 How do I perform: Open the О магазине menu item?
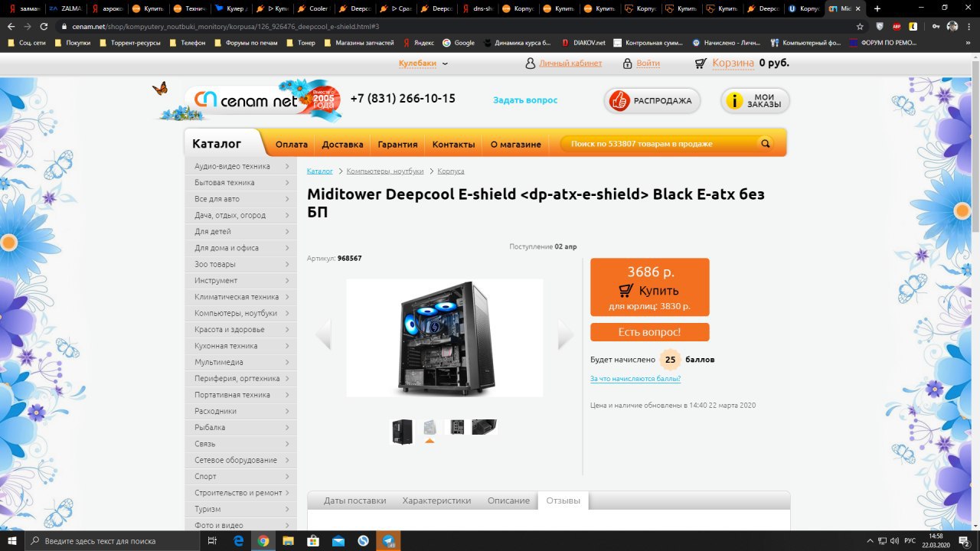coord(515,144)
